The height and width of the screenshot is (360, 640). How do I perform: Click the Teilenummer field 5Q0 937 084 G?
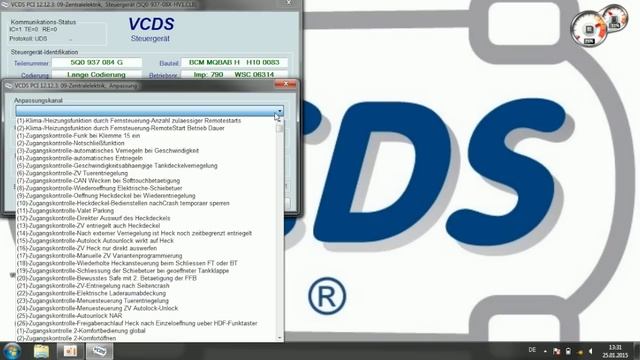97,62
